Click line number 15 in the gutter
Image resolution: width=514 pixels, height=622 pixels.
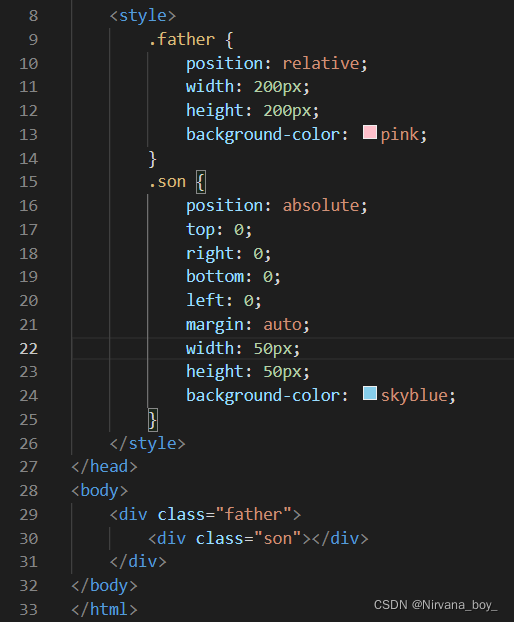pyautogui.click(x=29, y=182)
